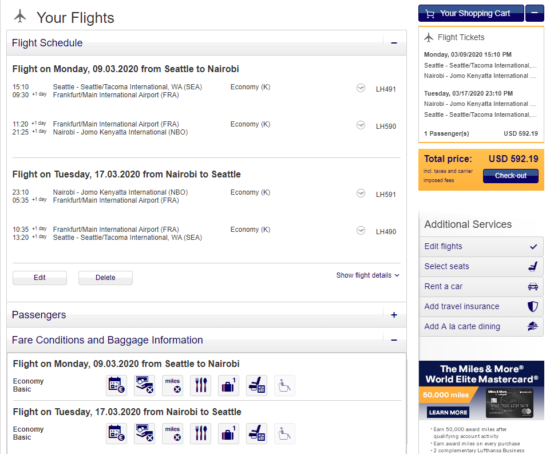This screenshot has width=550, height=454.
Task: Open Add travel insurance option
Action: point(481,306)
